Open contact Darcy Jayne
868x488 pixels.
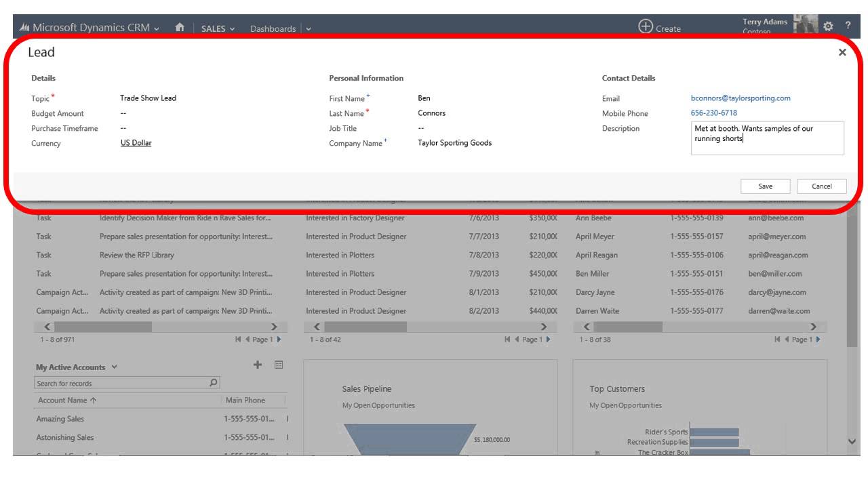[595, 292]
